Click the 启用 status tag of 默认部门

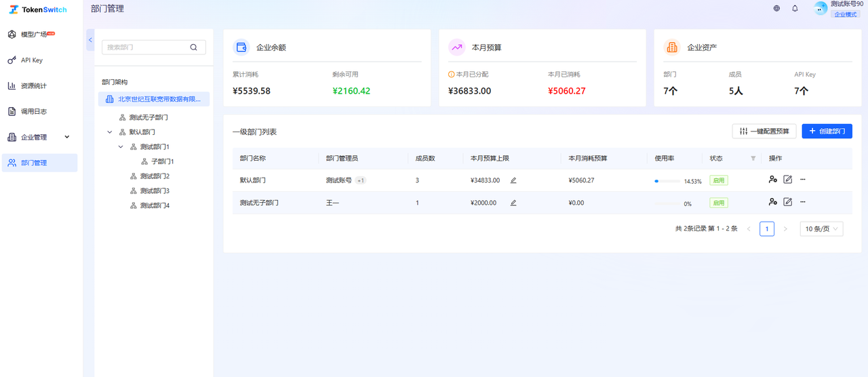coord(719,180)
